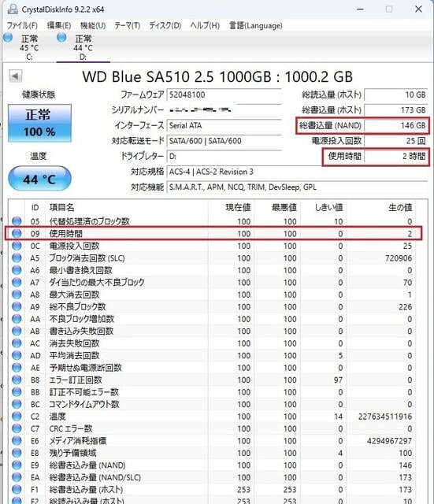Click the host writes value 173 GB

(395, 110)
